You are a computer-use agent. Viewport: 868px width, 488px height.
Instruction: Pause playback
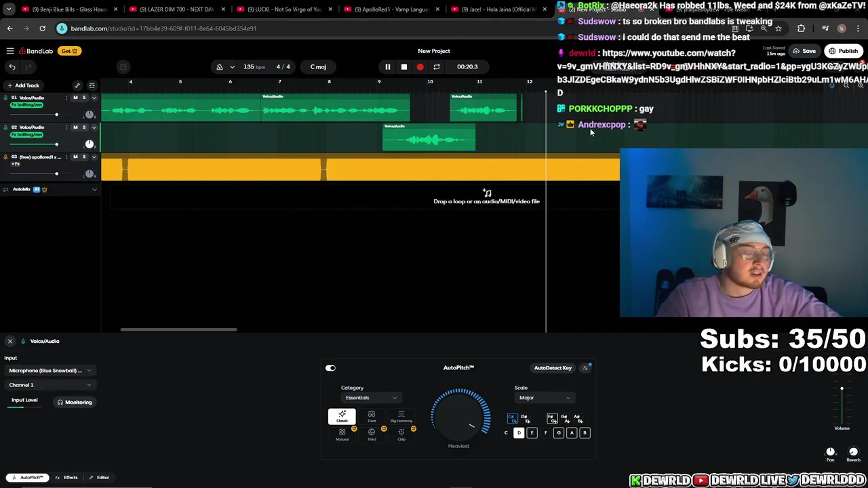click(388, 66)
